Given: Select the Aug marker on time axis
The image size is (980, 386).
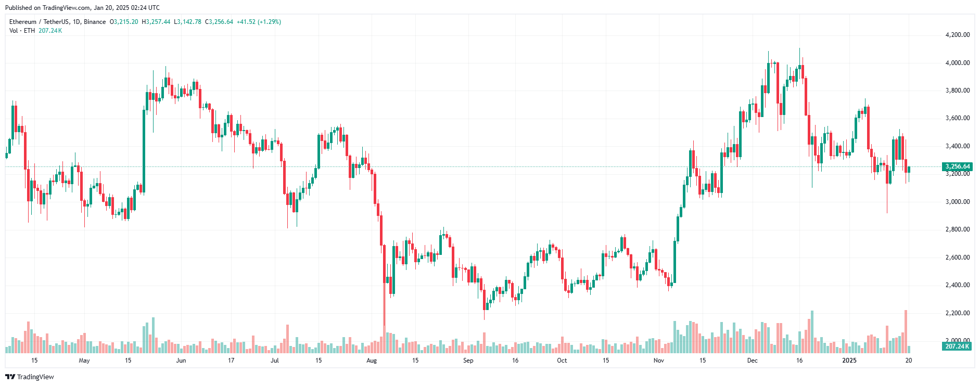Looking at the screenshot, I should [x=372, y=361].
